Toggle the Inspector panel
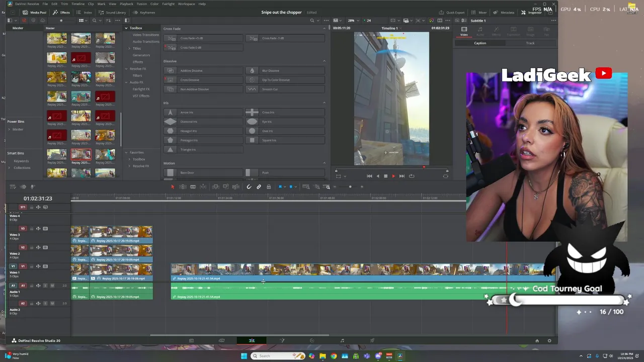 click(x=531, y=12)
